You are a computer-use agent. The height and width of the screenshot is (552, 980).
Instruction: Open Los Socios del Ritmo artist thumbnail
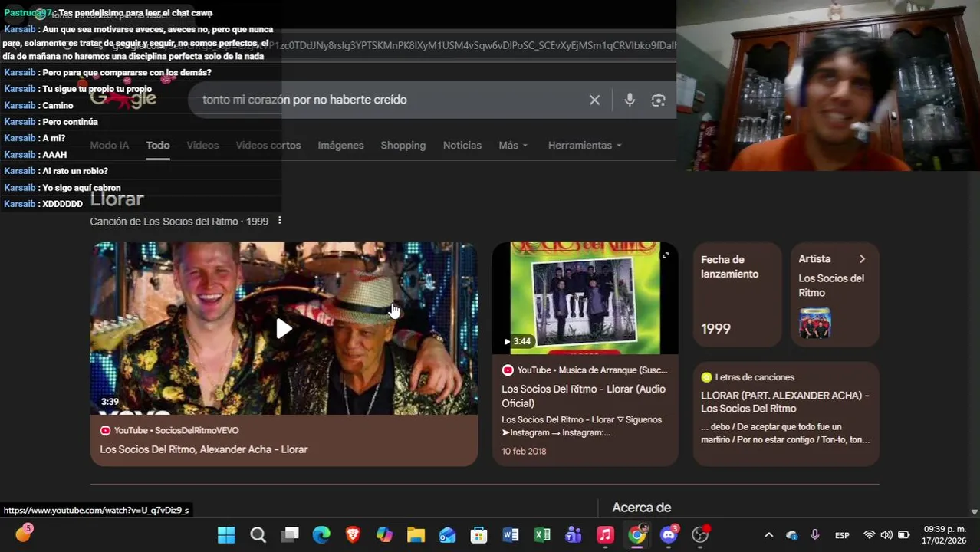[x=814, y=323]
